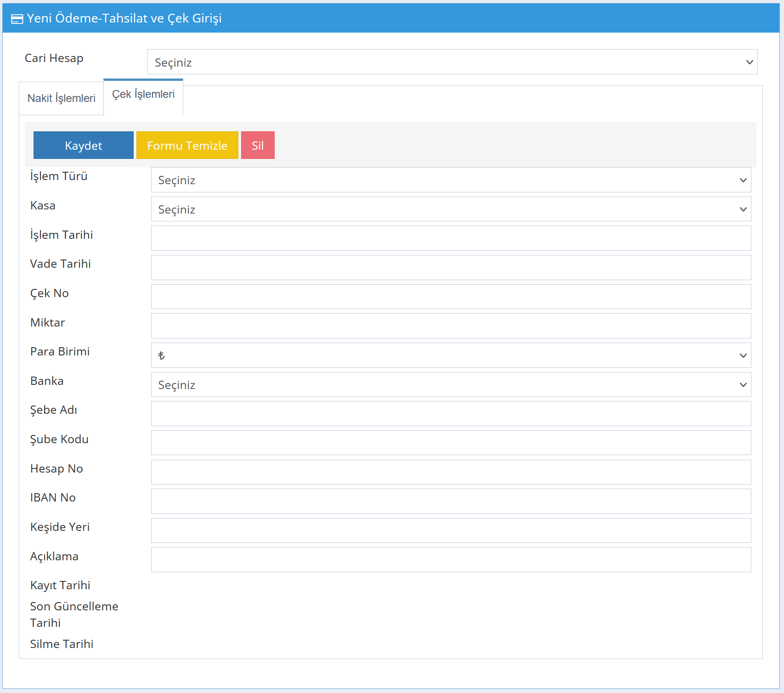Click into the Vade Tarihi field
Image resolution: width=784 pixels, height=693 pixels.
451,268
